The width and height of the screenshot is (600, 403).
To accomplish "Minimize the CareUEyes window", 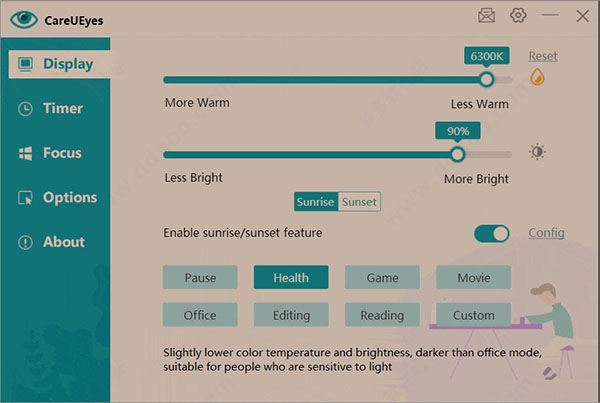I will (550, 15).
